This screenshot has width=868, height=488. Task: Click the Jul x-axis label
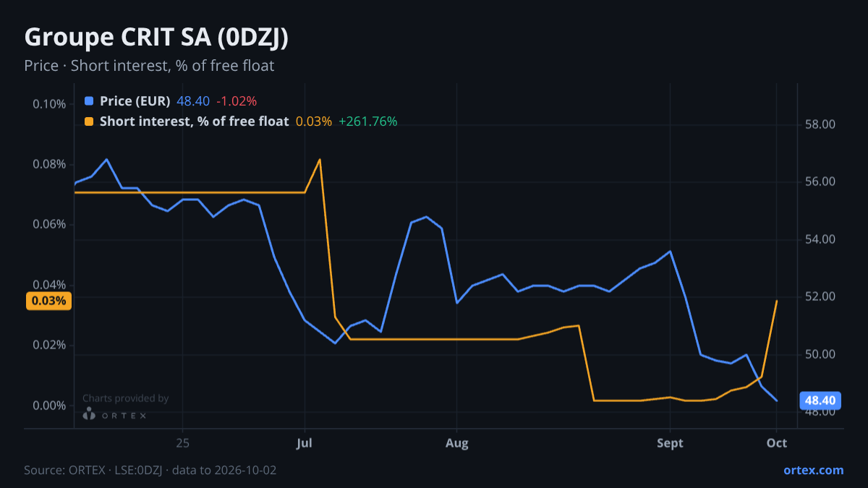click(305, 443)
